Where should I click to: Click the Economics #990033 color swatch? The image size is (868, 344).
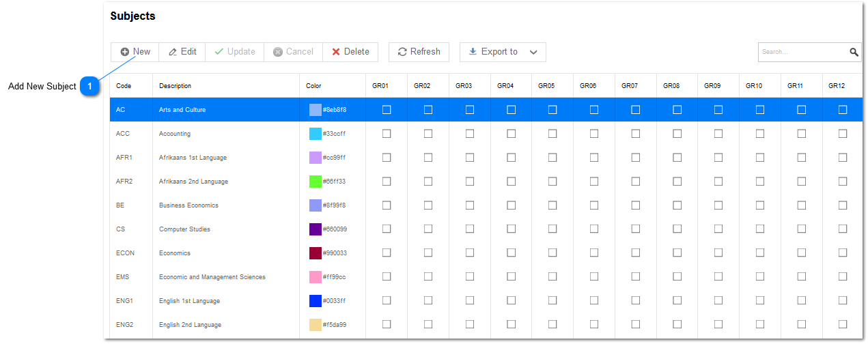(315, 253)
